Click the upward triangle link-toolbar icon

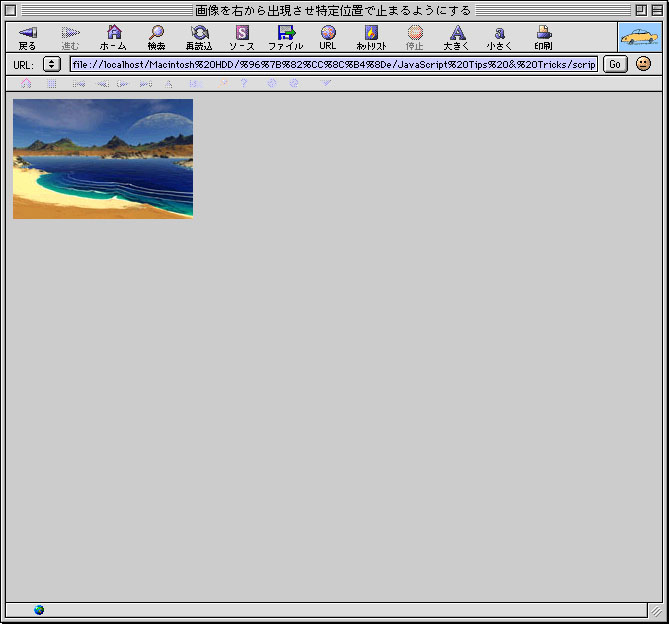[x=169, y=84]
